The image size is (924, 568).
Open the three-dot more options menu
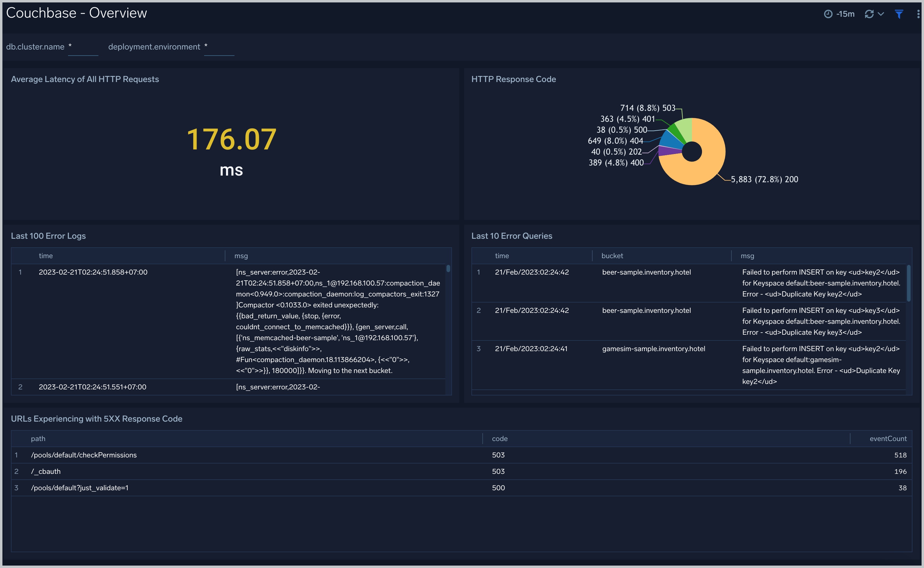tap(918, 14)
